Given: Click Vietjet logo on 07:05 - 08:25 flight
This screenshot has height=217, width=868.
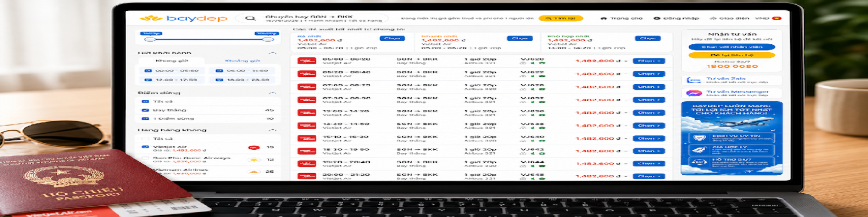Looking at the screenshot, I should point(307,87).
